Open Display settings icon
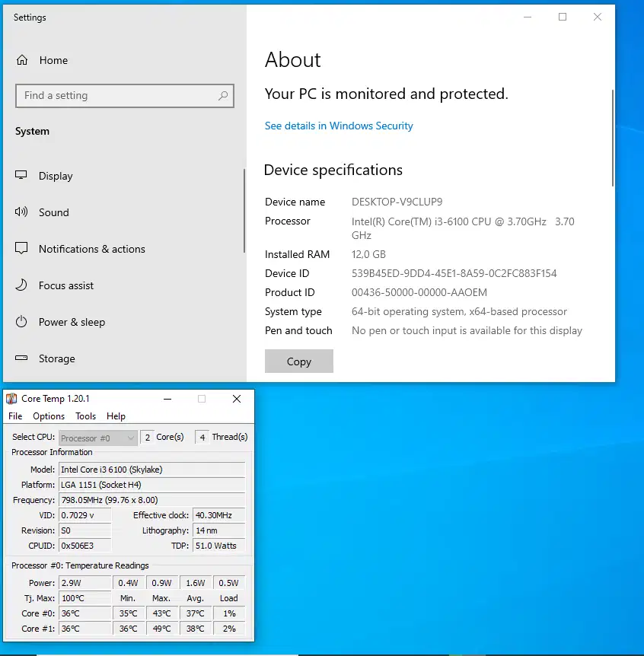644x656 pixels. tap(21, 175)
